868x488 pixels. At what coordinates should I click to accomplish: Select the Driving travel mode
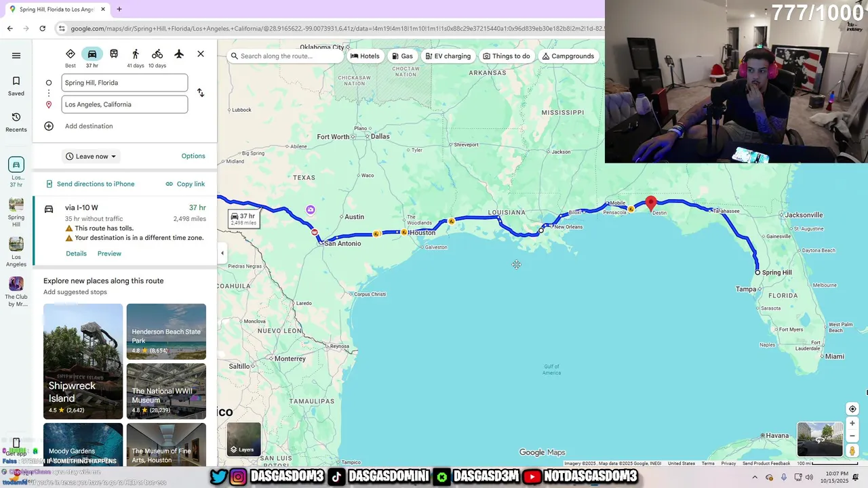pyautogui.click(x=92, y=58)
